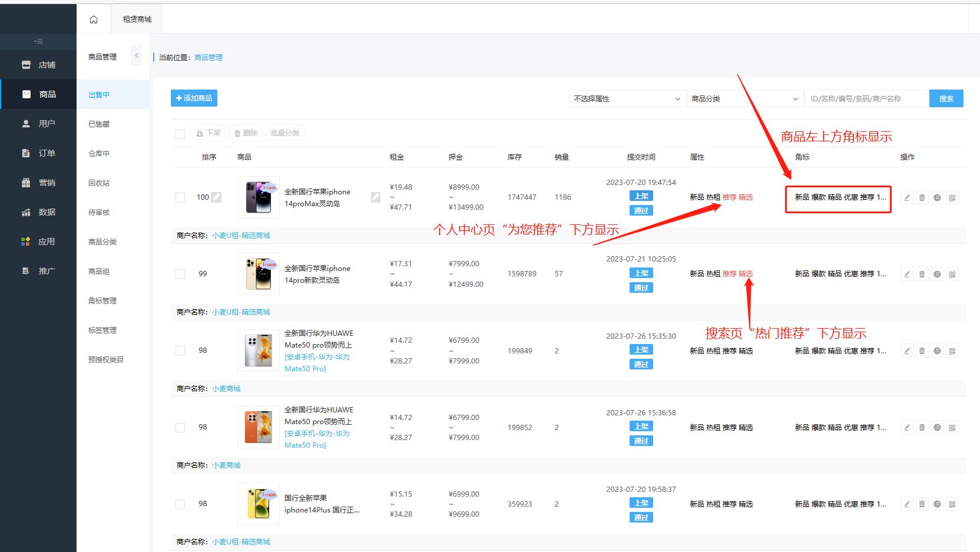Click the ID/名称/编号 search input field
The height and width of the screenshot is (552, 980).
(x=866, y=99)
